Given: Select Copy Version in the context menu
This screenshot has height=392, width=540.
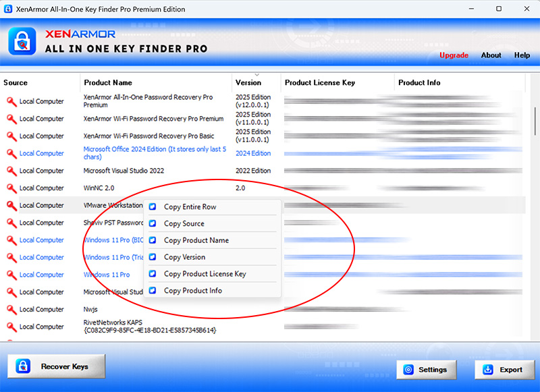Looking at the screenshot, I should [213, 257].
